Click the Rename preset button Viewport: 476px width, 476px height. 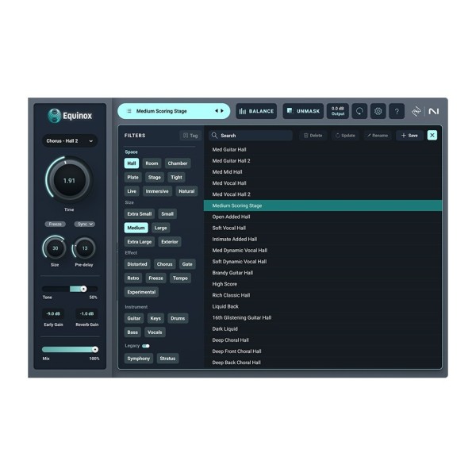(378, 136)
